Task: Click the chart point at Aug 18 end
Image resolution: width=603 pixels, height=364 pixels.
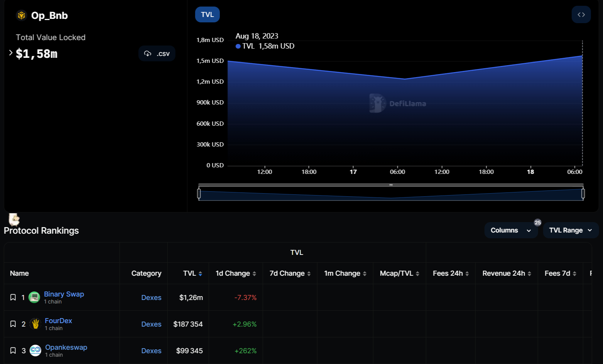Action: [x=582, y=56]
